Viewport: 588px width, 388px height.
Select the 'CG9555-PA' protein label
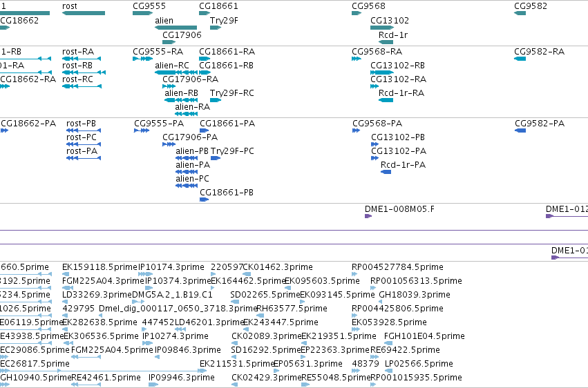click(159, 124)
